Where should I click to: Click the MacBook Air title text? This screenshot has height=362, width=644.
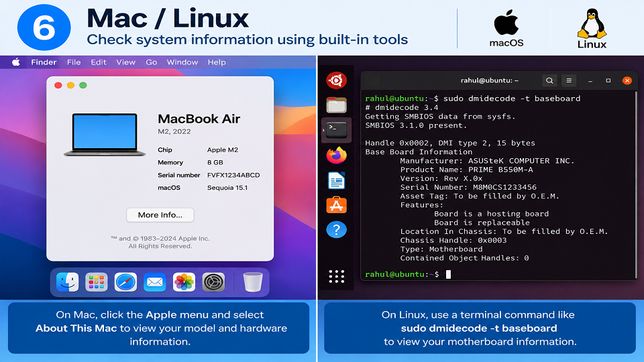[x=199, y=119]
